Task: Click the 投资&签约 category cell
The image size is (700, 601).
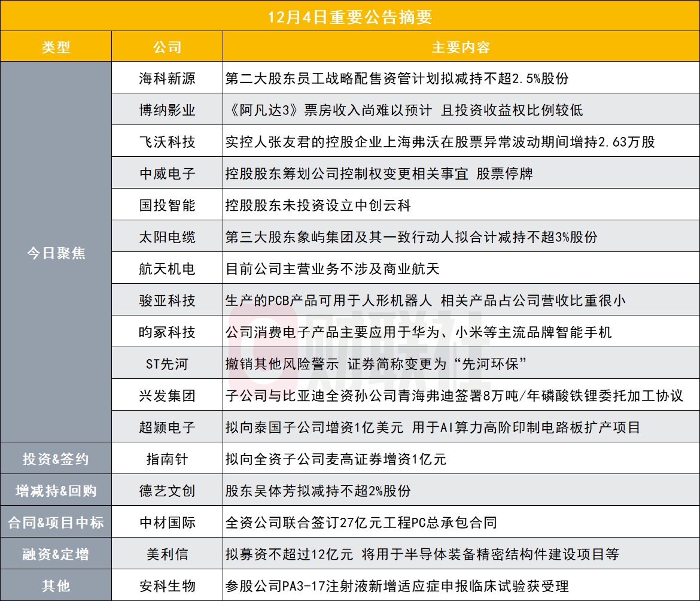Action: [56, 459]
